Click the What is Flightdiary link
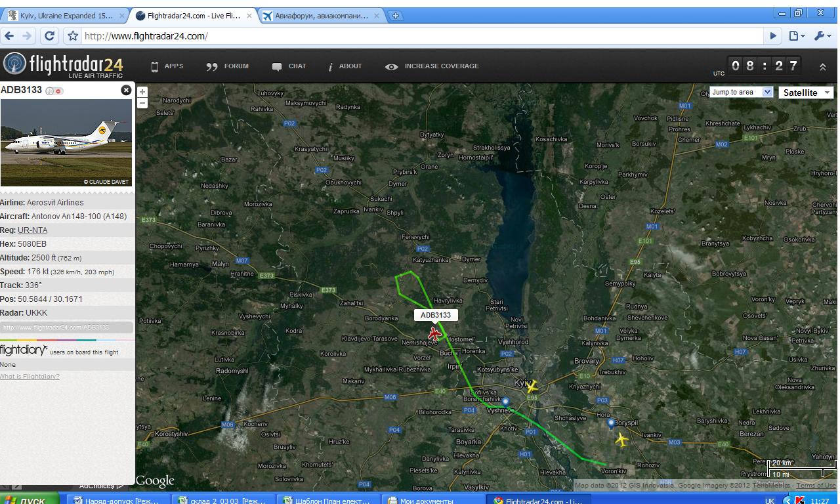The width and height of the screenshot is (840, 504). tap(30, 377)
